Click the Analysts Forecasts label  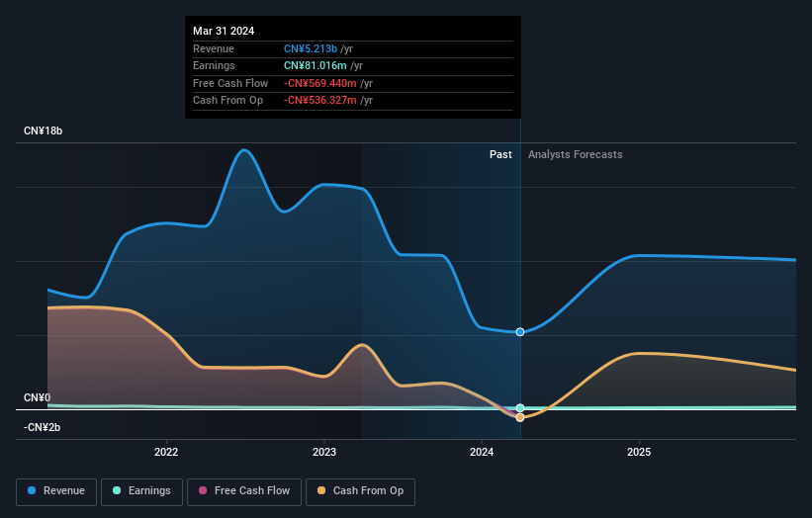click(x=576, y=155)
